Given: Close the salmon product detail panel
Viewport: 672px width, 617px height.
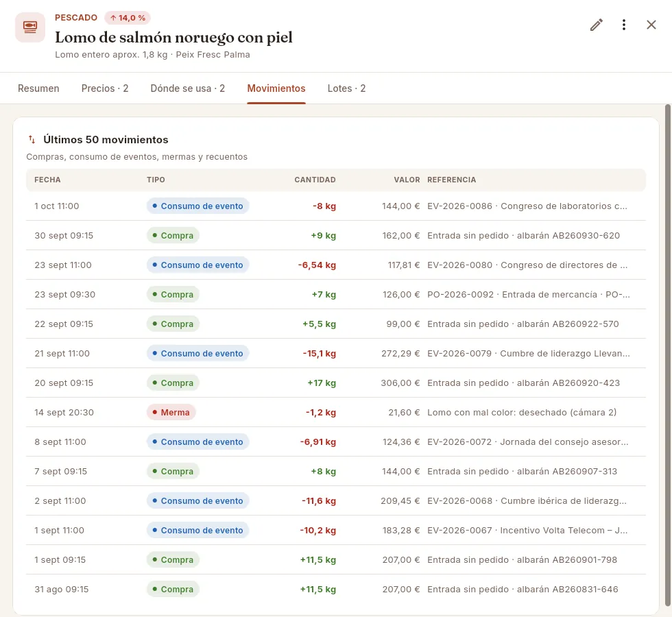Looking at the screenshot, I should (x=651, y=25).
